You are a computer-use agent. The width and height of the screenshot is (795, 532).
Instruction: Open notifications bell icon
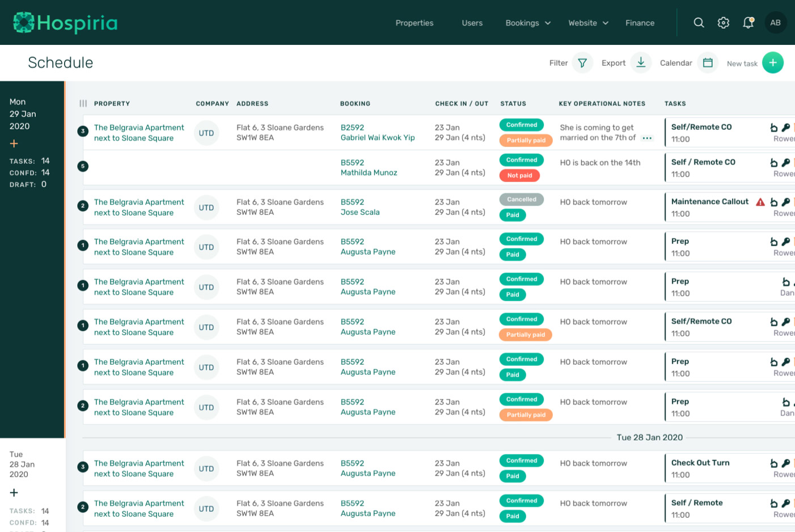point(749,23)
